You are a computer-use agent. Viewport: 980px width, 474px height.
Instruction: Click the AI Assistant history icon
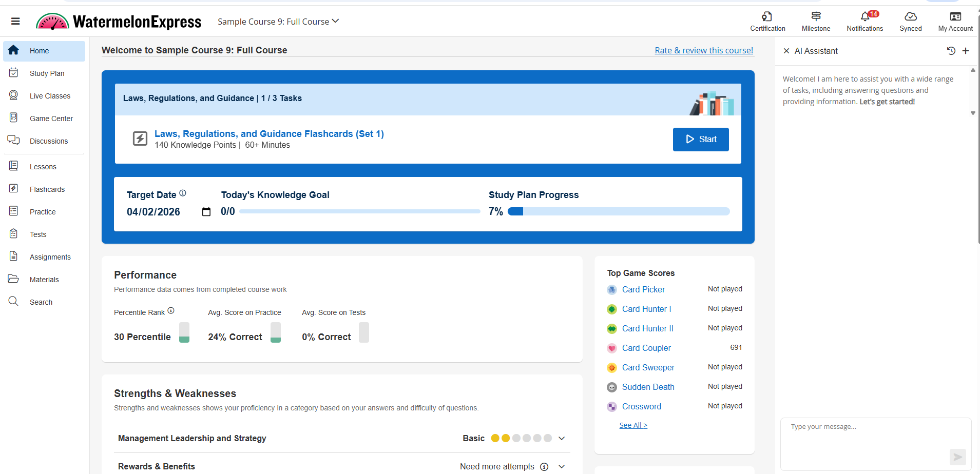(x=951, y=51)
